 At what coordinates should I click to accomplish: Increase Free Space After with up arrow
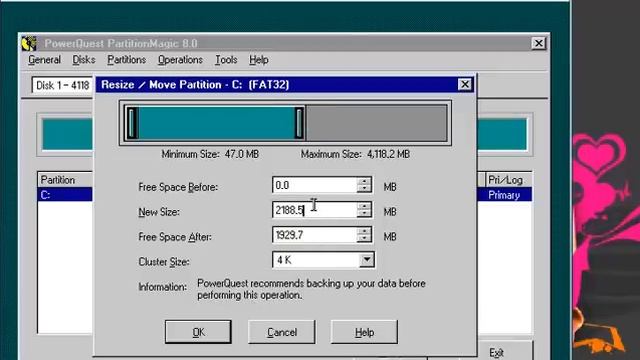point(364,231)
